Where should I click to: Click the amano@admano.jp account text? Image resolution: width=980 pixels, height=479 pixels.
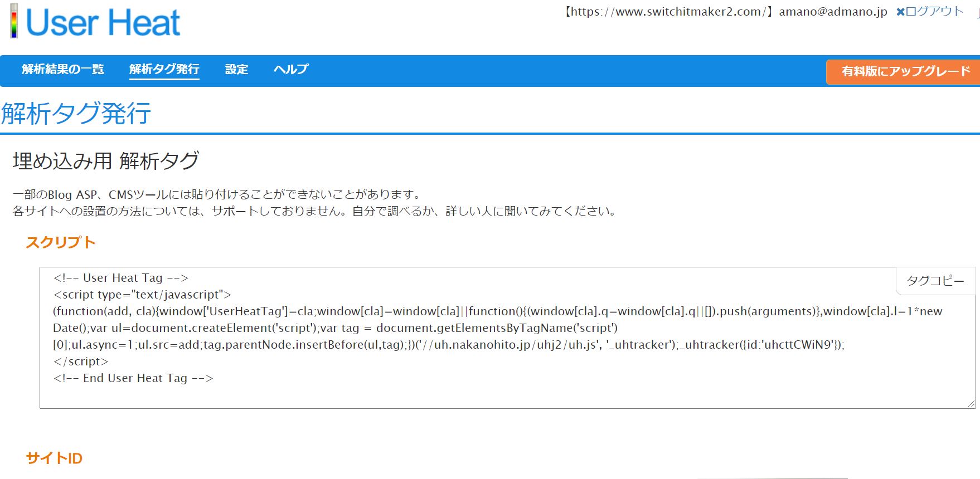[833, 12]
